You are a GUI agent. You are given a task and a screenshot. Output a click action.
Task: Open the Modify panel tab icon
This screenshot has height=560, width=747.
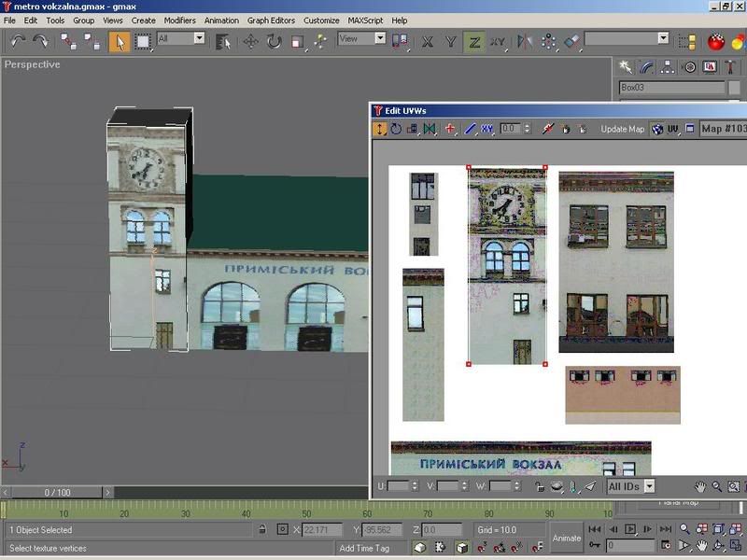pos(647,67)
